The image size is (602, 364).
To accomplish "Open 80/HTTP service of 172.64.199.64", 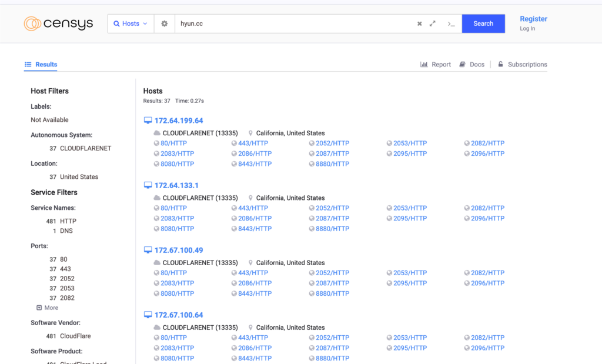I will click(x=173, y=143).
